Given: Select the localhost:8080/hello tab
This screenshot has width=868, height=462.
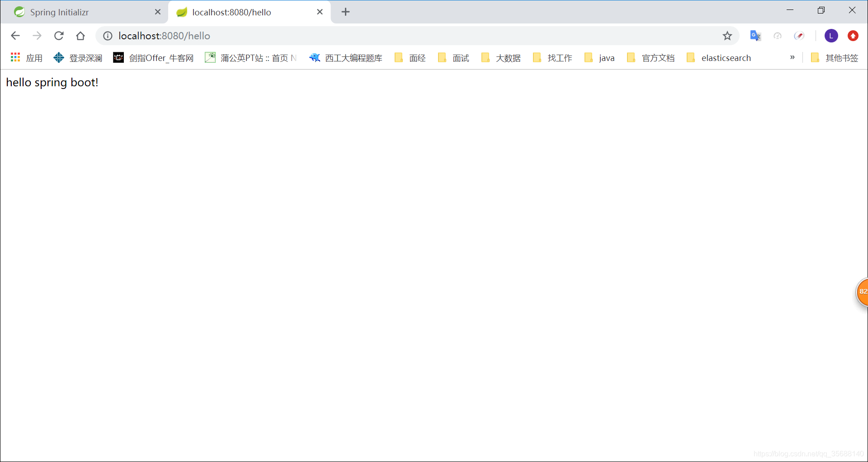Looking at the screenshot, I should (x=249, y=12).
